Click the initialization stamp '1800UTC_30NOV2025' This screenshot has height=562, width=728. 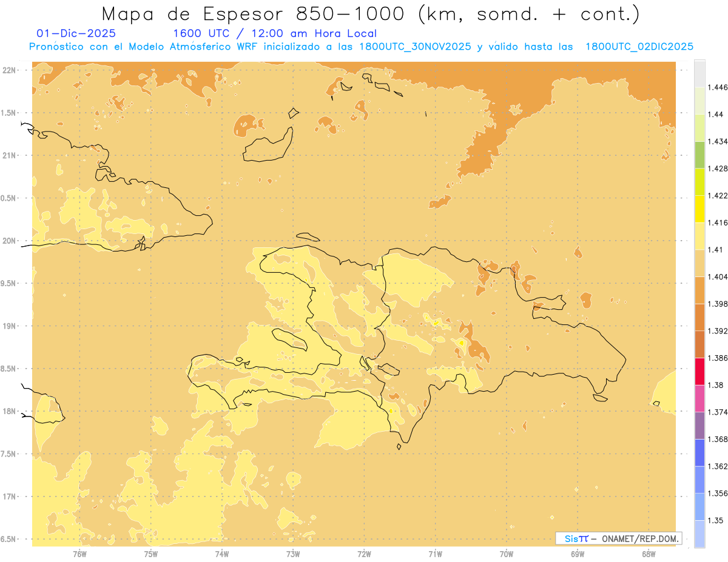(x=415, y=47)
